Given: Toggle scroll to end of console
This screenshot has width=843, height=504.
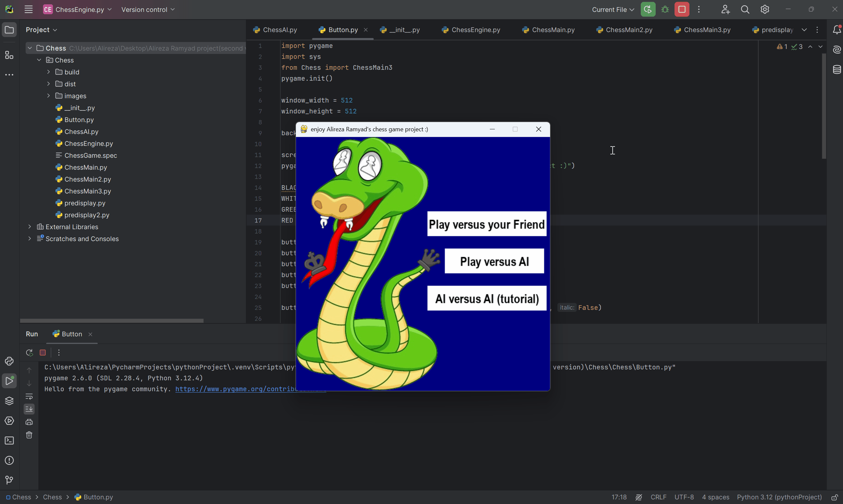Looking at the screenshot, I should click(29, 409).
